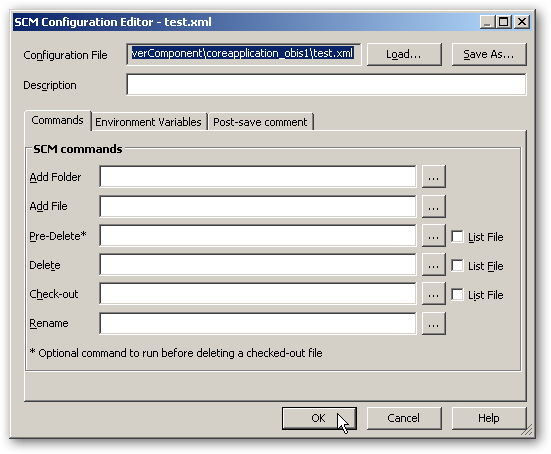Enable List File checkbox for Pre-Delete
Screen dimensions: 551x454
click(457, 236)
